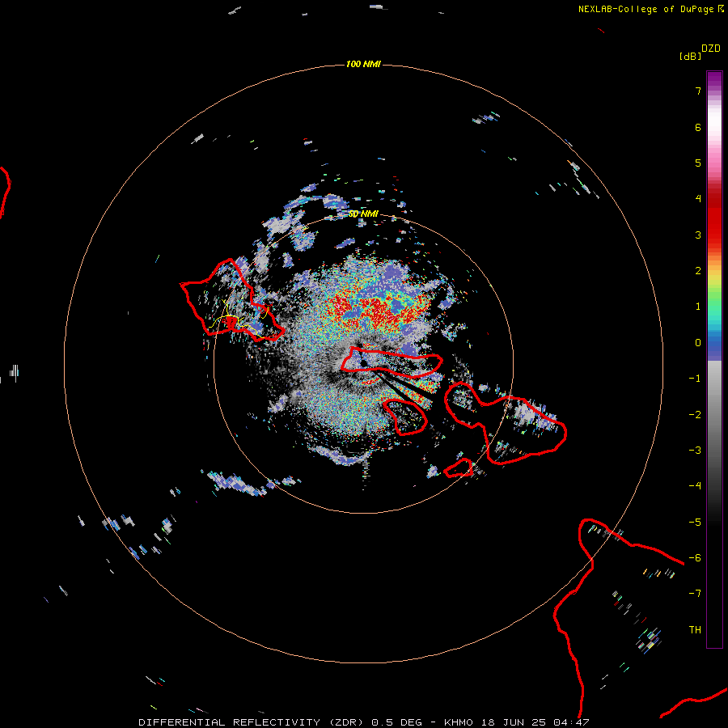Click the 50 NMI range ring label
Viewport: 728px width, 728px height.
click(x=363, y=214)
